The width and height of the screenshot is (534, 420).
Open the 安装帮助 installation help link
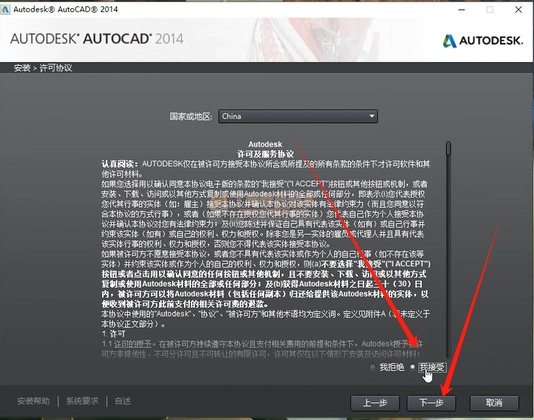pyautogui.click(x=33, y=401)
